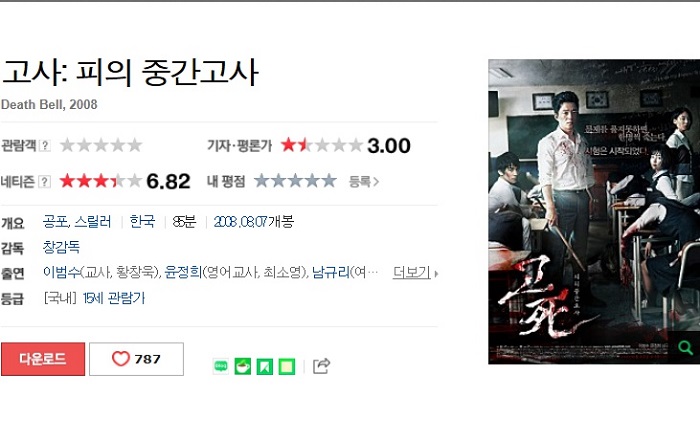Click the red 다운로드 button
The width and height of the screenshot is (700, 440).
click(43, 359)
